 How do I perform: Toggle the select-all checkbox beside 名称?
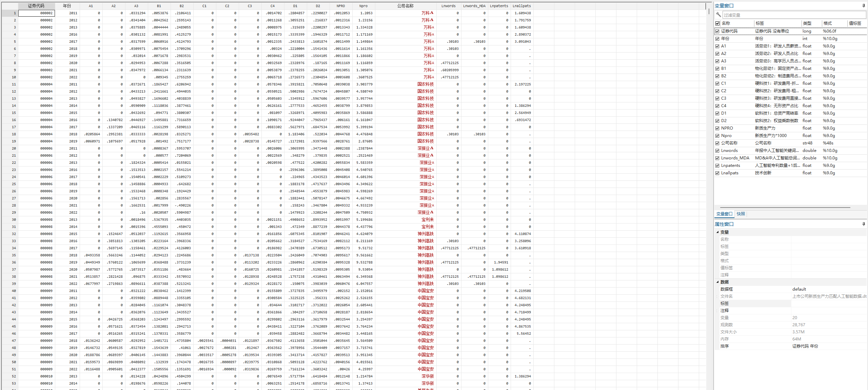tap(717, 23)
